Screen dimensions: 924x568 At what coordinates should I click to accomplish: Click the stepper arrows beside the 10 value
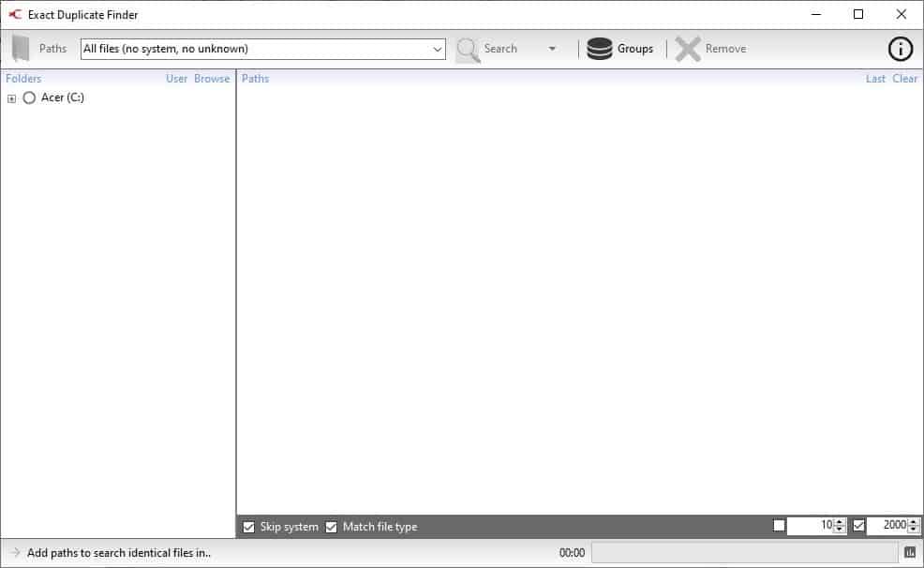[x=840, y=525]
